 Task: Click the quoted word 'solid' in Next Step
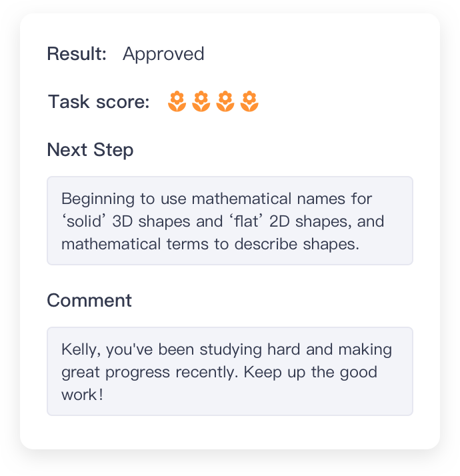click(84, 221)
